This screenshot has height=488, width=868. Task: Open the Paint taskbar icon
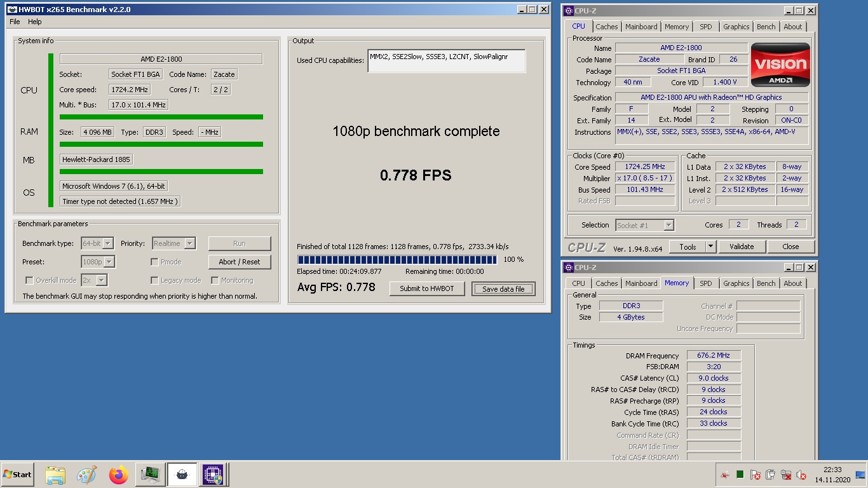[x=86, y=475]
